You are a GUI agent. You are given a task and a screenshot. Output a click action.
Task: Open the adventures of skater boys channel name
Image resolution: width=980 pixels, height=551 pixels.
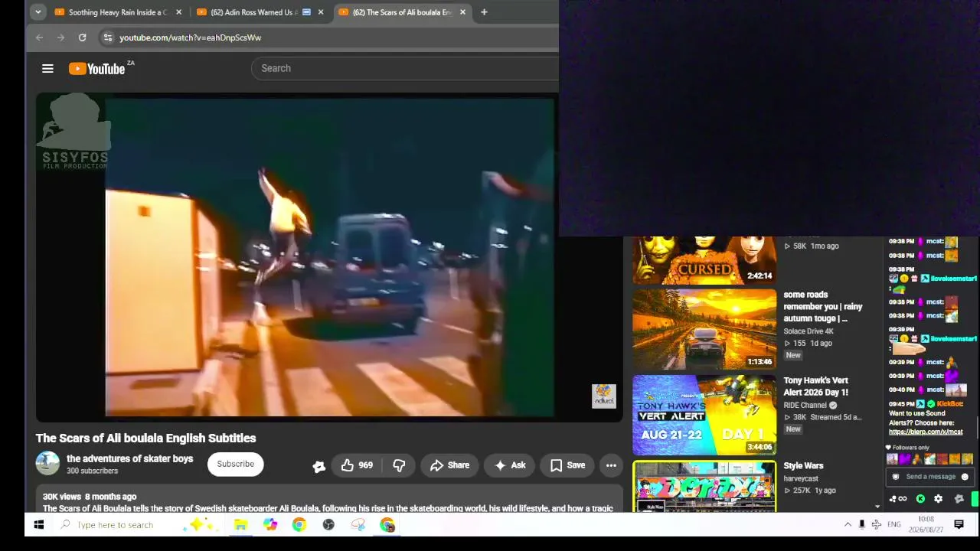[129, 458]
